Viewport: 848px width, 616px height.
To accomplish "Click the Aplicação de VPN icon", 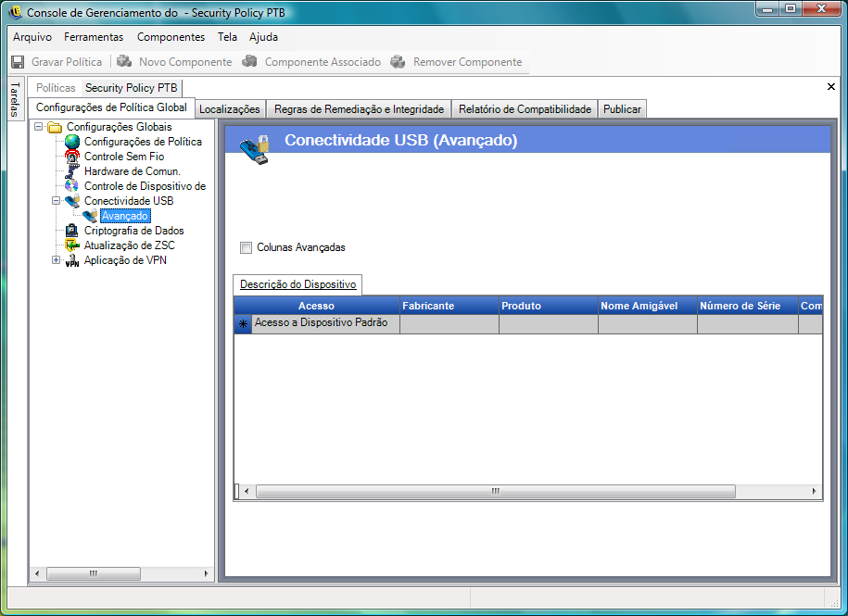I will pyautogui.click(x=72, y=260).
